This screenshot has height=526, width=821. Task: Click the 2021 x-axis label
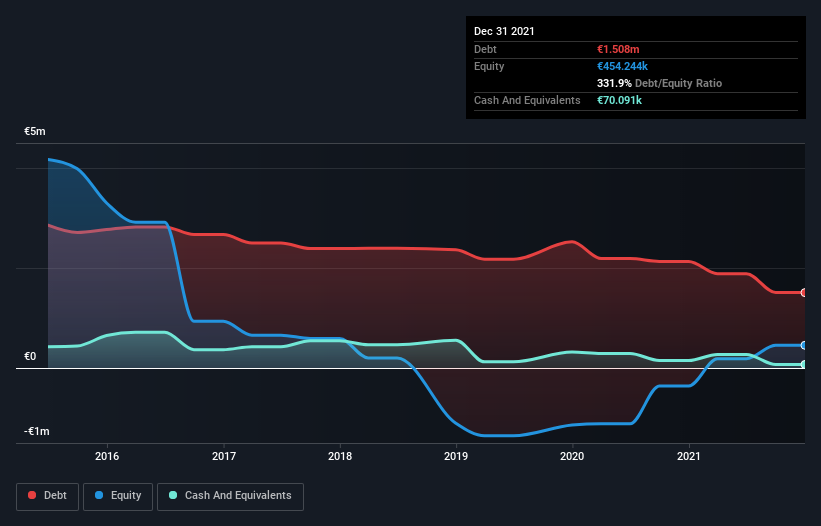(689, 456)
